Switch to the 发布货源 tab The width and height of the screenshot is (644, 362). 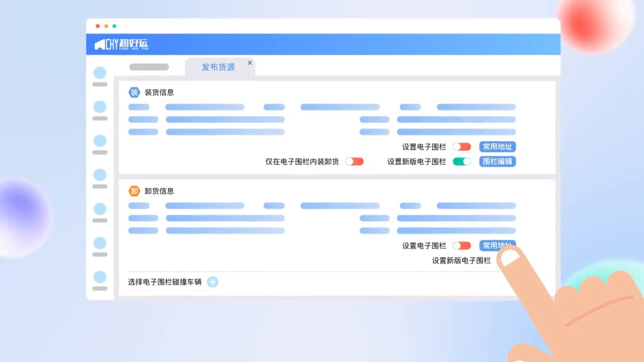tap(218, 67)
